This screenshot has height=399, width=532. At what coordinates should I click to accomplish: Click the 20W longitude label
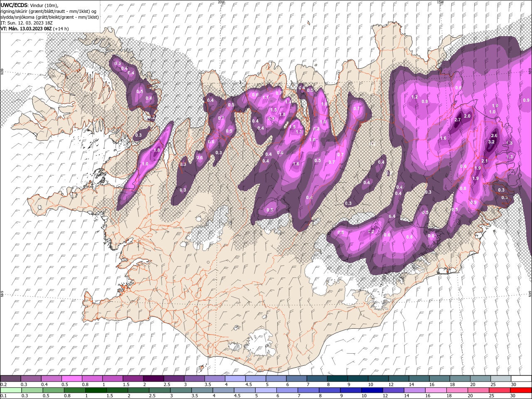(x=221, y=2)
